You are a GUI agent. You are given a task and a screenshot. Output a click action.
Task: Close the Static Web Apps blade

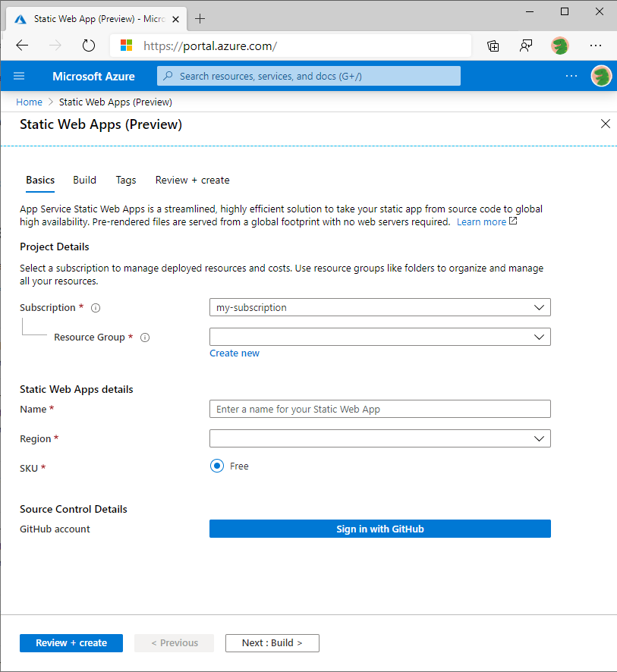(605, 124)
